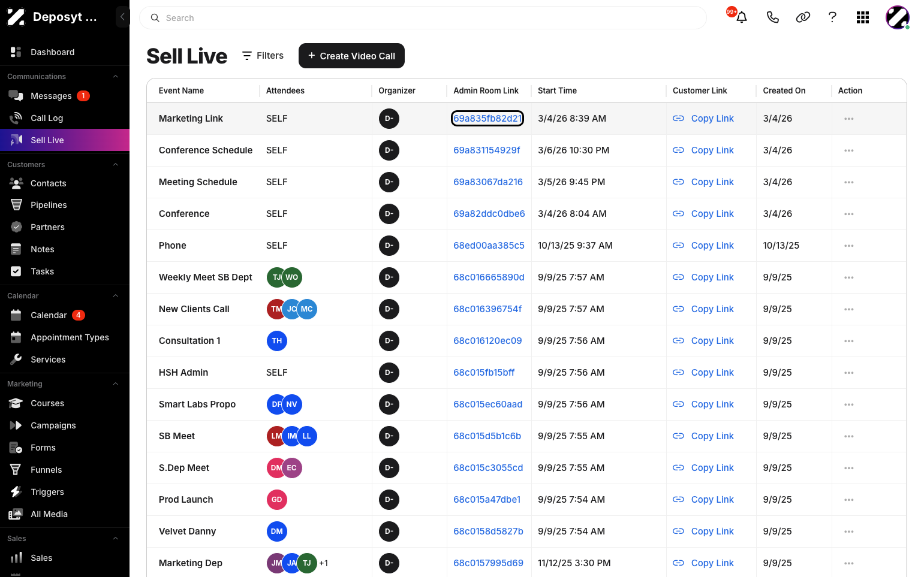Click the MC attendee avatar in New Clients Call
The image size is (924, 577).
(307, 309)
